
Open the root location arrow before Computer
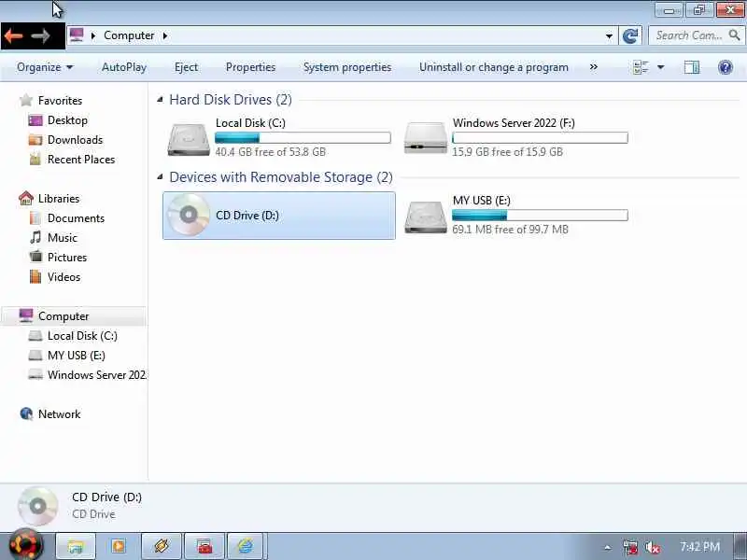click(x=93, y=35)
